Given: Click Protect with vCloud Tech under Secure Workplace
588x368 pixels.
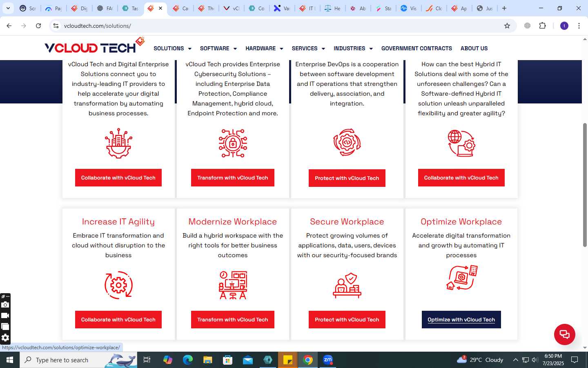Looking at the screenshot, I should tap(347, 320).
